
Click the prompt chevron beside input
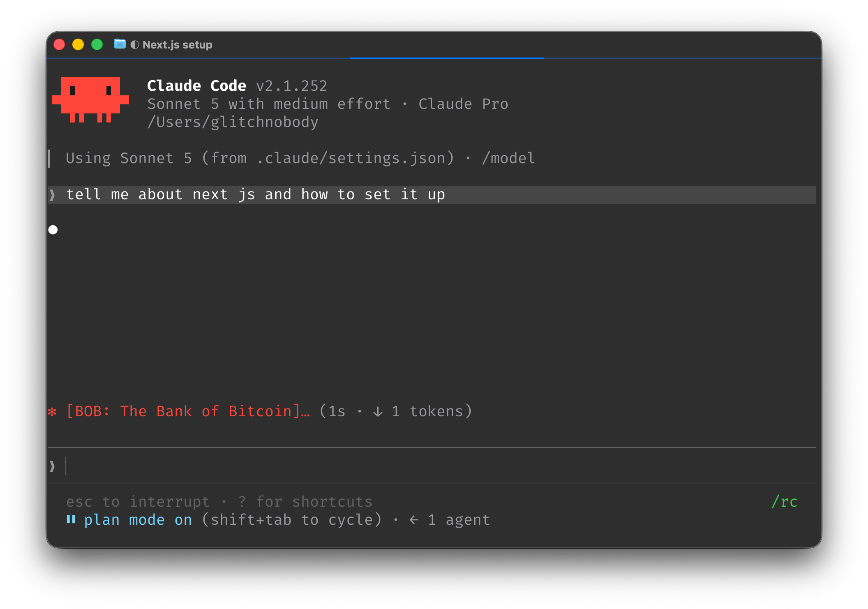click(52, 466)
